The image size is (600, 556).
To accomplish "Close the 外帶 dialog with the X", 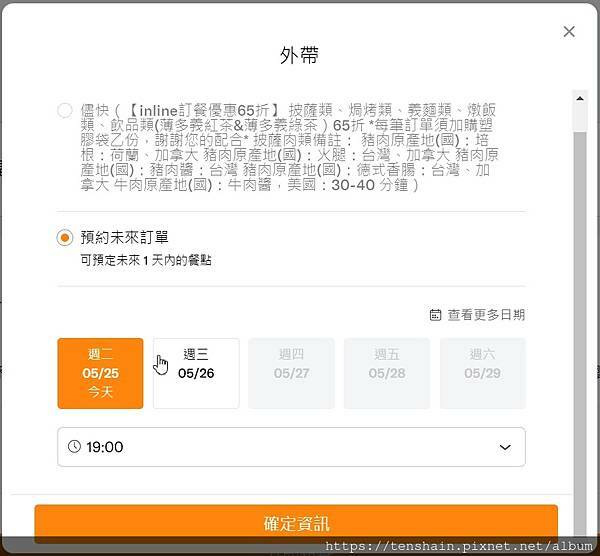I will tap(569, 32).
